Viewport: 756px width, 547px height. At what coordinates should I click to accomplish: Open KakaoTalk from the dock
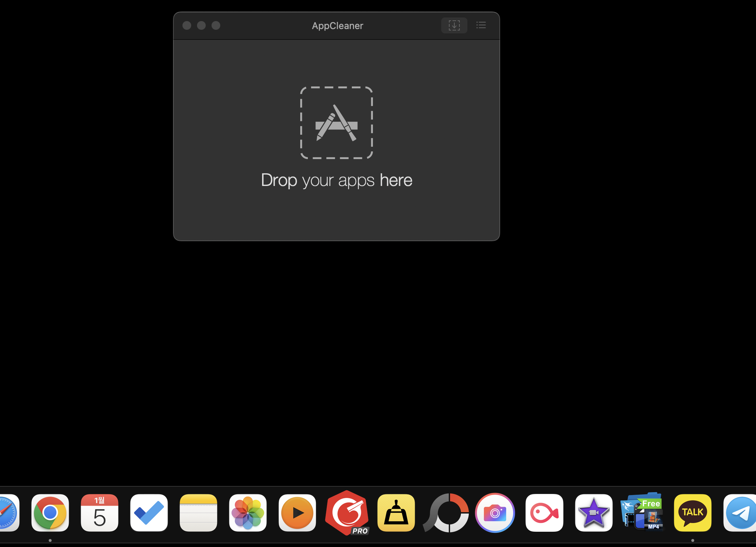point(693,513)
